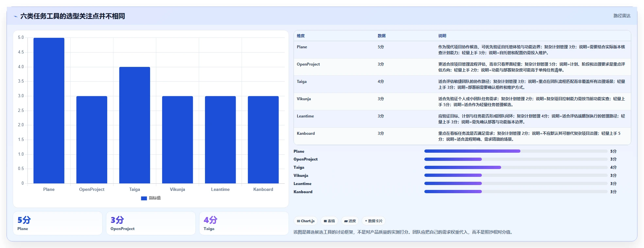The width and height of the screenshot is (644, 248).
Task: Click the 5分 value beside Plane progress bar
Action: [x=613, y=151]
